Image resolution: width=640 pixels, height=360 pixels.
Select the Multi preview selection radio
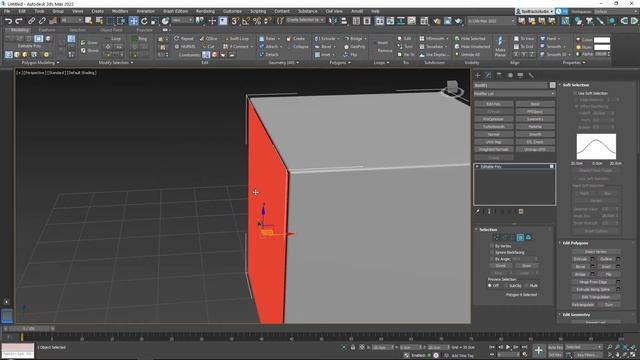point(527,286)
